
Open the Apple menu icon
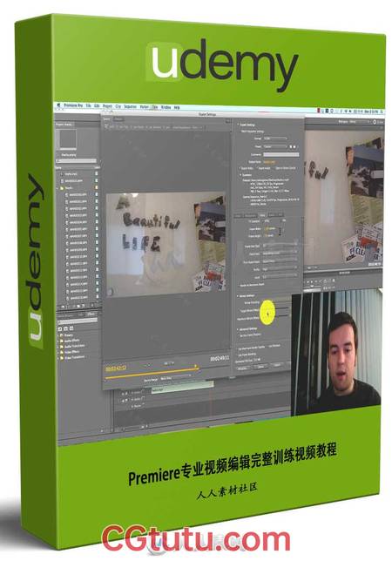tap(59, 105)
